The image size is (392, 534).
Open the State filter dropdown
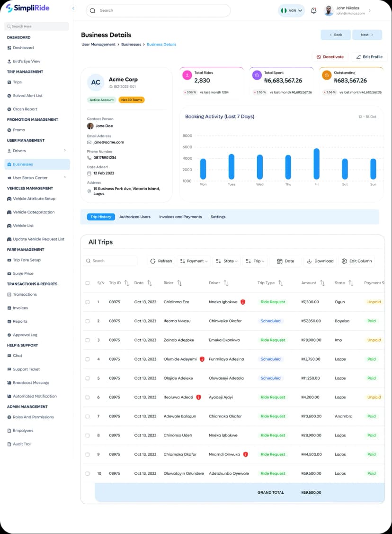227,261
